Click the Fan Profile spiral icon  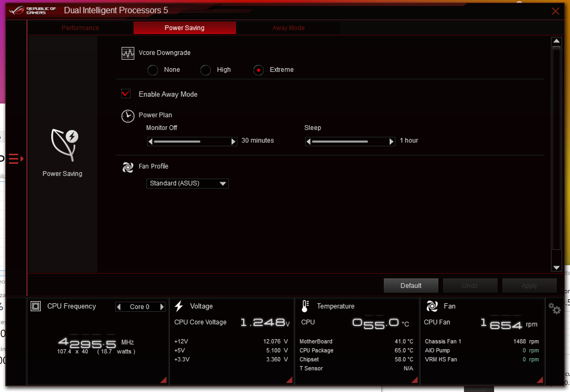[128, 167]
